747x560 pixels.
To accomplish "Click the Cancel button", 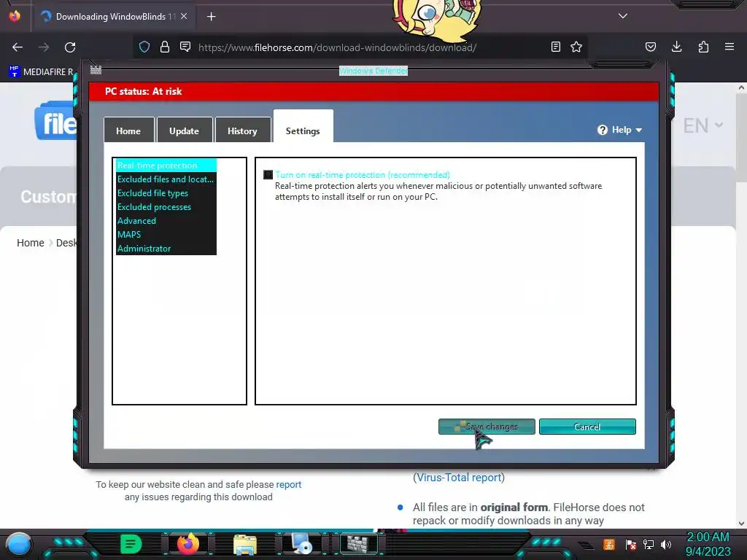I will point(587,427).
